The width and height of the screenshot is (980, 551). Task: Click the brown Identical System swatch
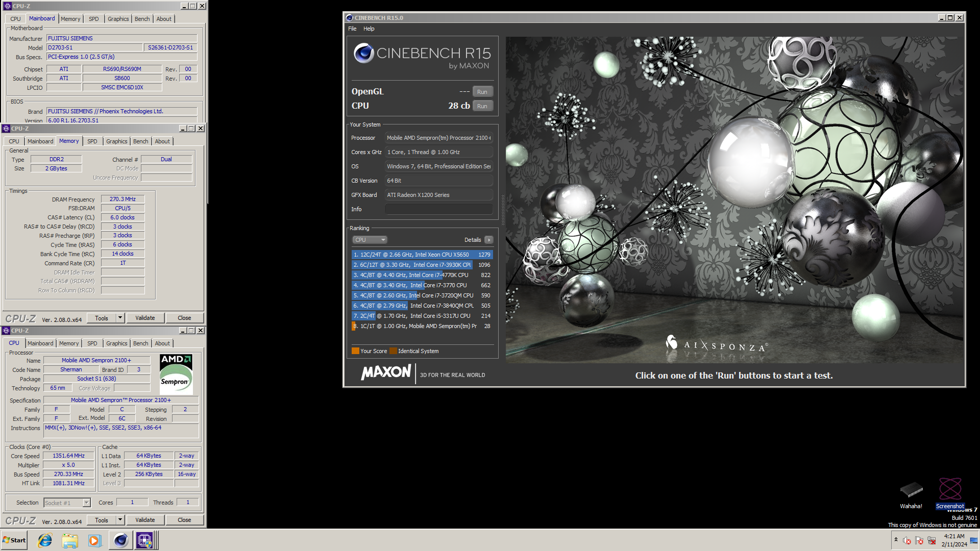click(393, 351)
